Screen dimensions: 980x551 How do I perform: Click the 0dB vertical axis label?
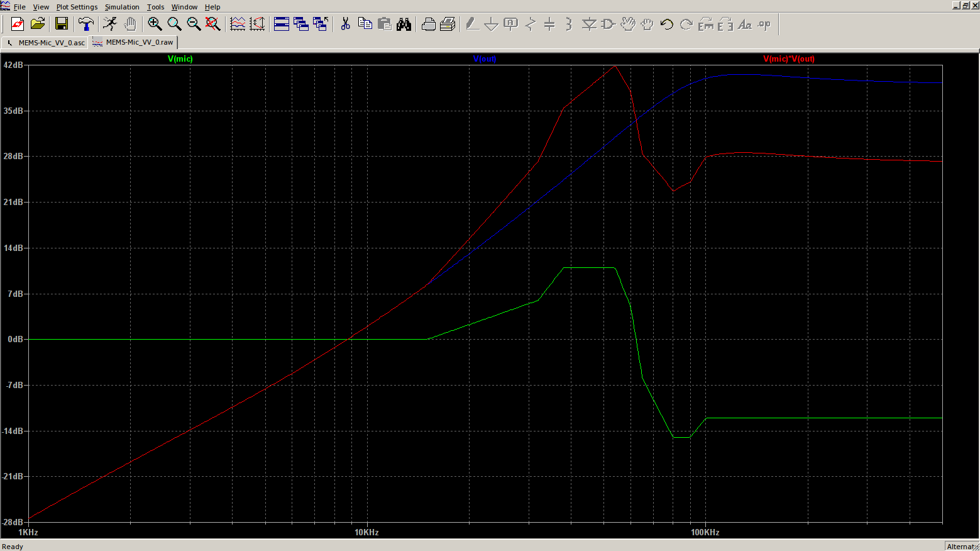(x=15, y=339)
